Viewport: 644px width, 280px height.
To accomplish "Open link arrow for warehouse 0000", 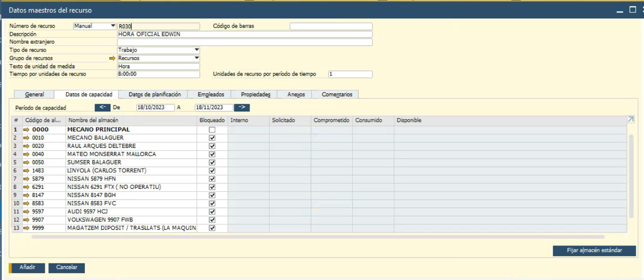I will [26, 130].
